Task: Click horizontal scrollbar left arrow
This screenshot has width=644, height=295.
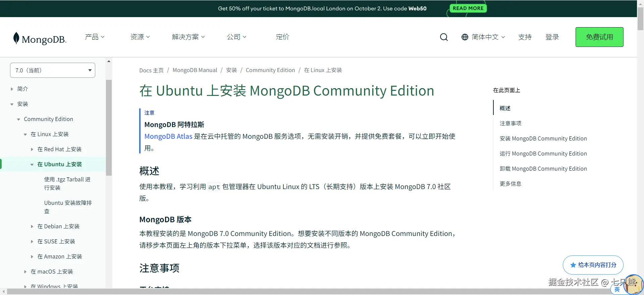Action: [x=3, y=292]
